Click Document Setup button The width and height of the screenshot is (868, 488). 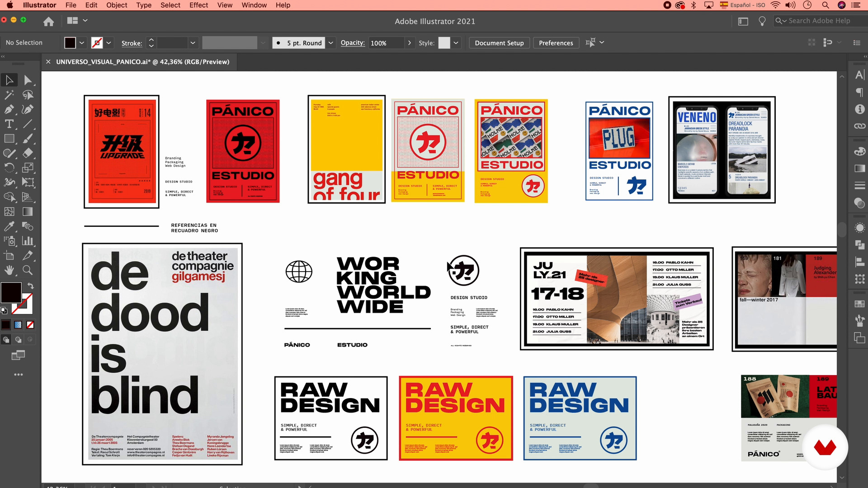499,43
